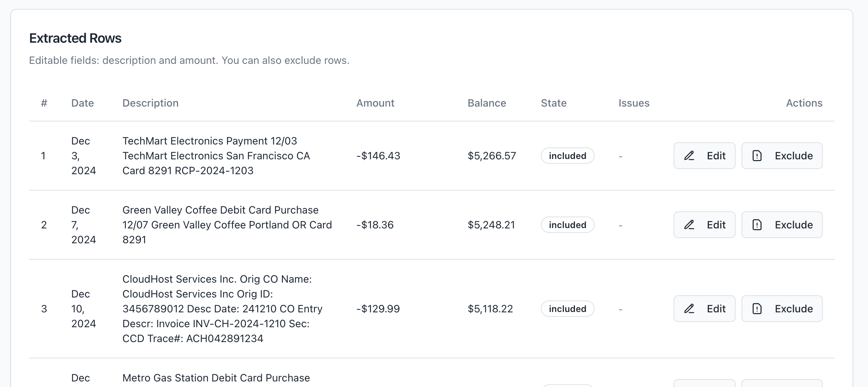Select the Extracted Rows heading
This screenshot has height=387, width=868.
[x=75, y=38]
